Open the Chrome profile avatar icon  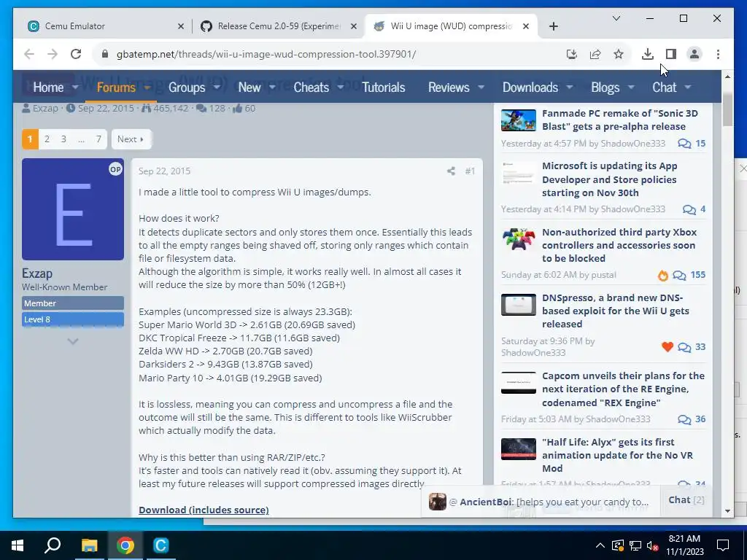[694, 54]
